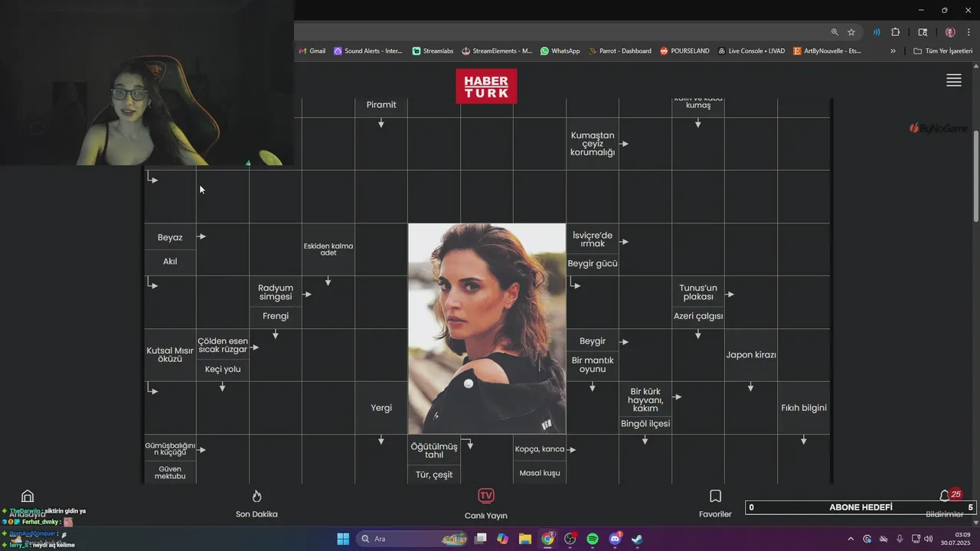The width and height of the screenshot is (980, 551).
Task: Select the 'Öğütülmüş tahıl' clue
Action: 434,451
